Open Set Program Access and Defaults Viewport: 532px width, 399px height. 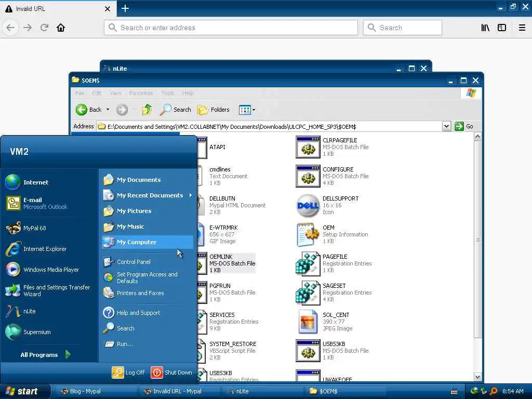[x=147, y=277]
